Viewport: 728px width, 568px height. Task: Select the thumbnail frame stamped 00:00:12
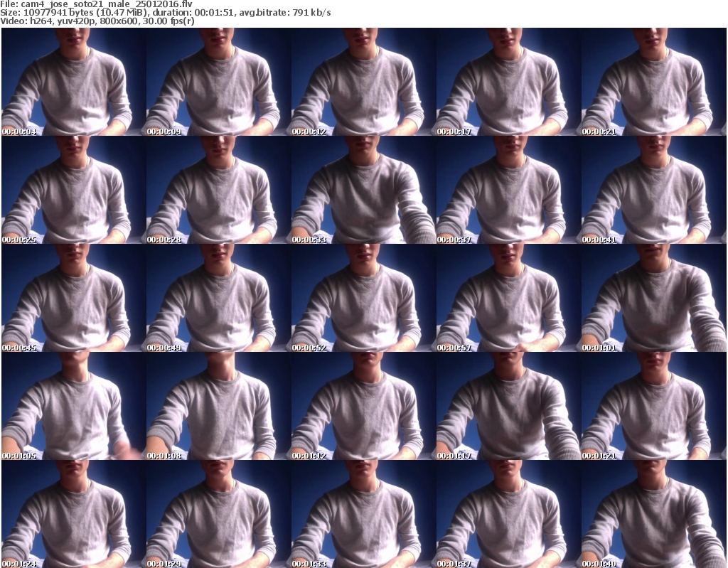tap(363, 82)
